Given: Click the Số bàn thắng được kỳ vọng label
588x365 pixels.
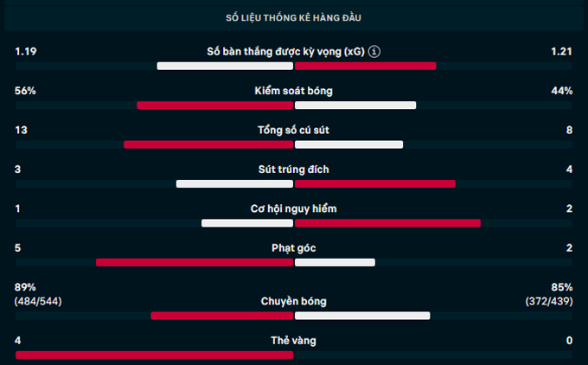Looking at the screenshot, I should point(285,51).
